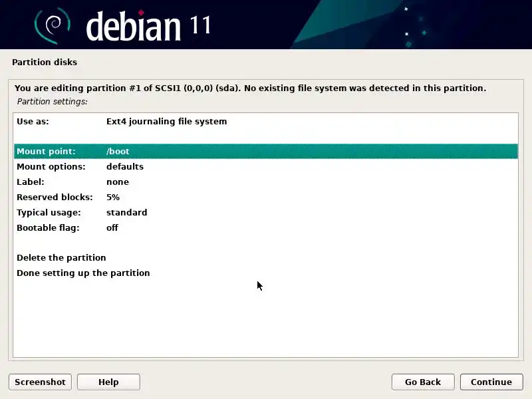
Task: Select the 'Label: none' row
Action: [x=265, y=182]
